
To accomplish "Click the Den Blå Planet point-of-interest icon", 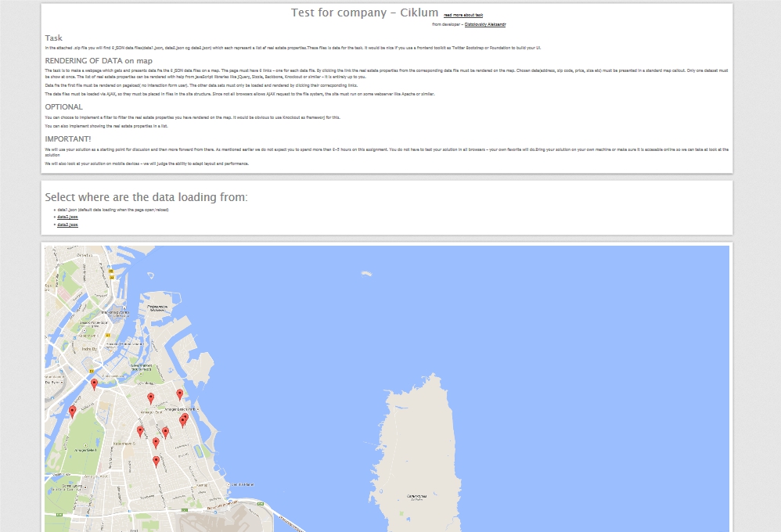I will coord(229,484).
